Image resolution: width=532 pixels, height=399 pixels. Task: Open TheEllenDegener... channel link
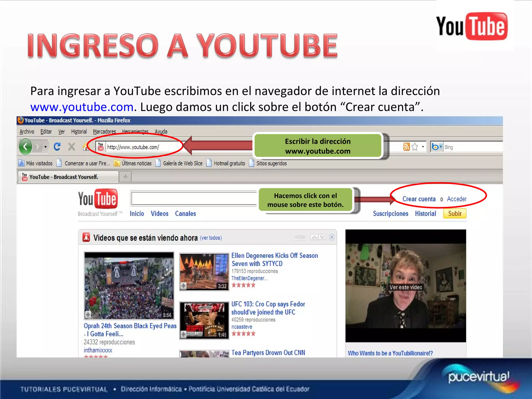[249, 278]
